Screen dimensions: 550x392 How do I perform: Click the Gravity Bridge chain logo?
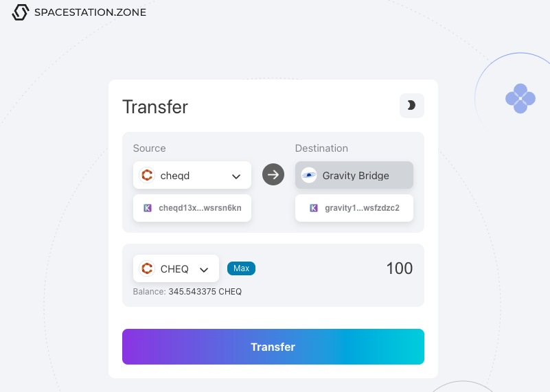point(309,175)
